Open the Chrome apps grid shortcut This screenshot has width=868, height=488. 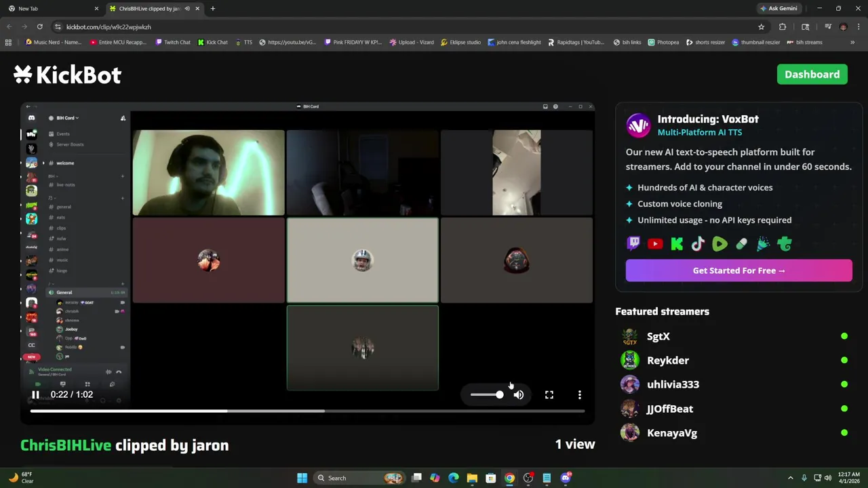pyautogui.click(x=8, y=42)
